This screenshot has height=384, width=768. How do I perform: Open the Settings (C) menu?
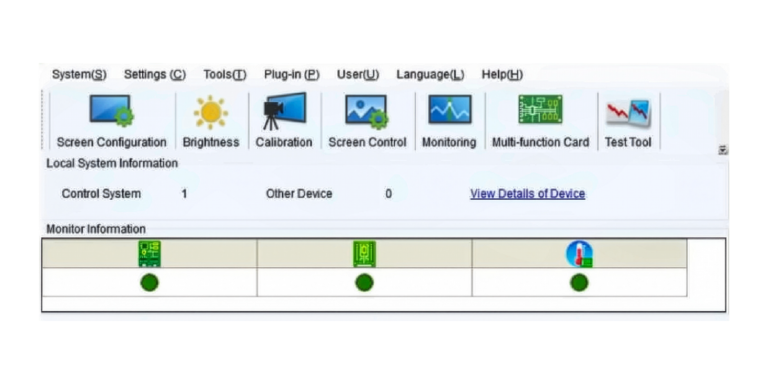(x=155, y=75)
